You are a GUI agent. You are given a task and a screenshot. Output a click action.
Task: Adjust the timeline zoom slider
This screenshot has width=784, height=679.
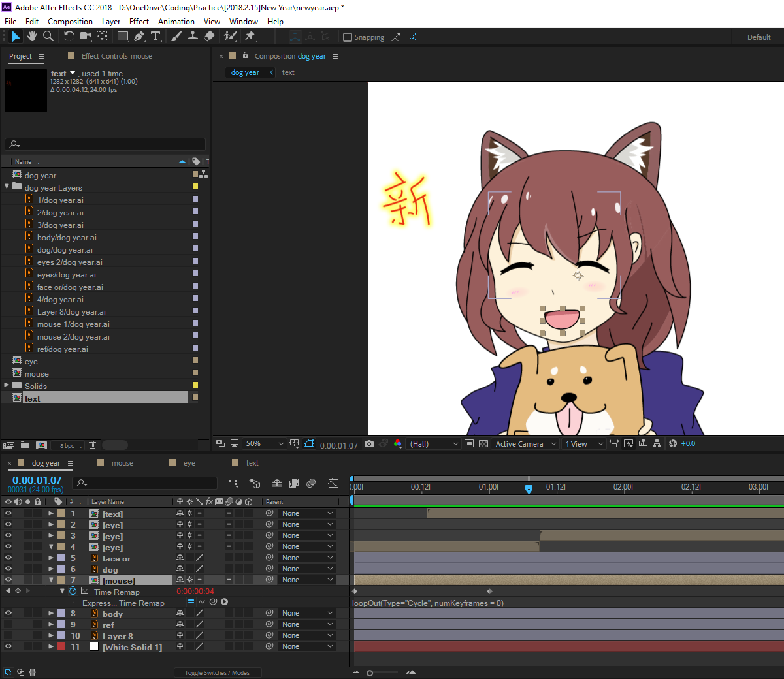370,672
